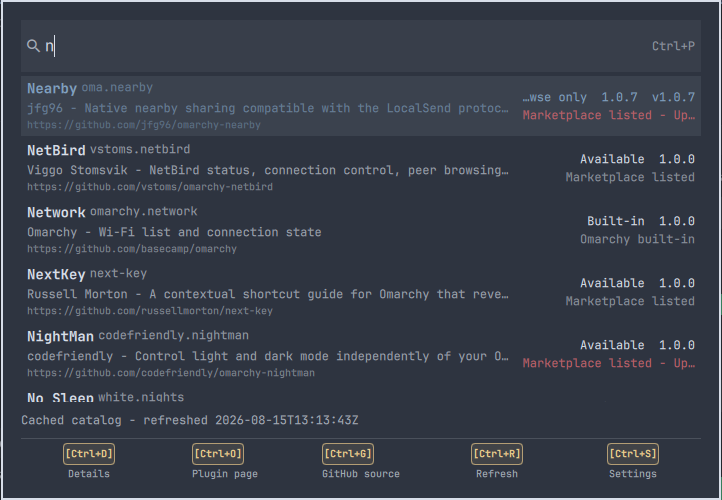
Task: Click the codefriendly.nightman plugin ID
Action: coord(174,336)
